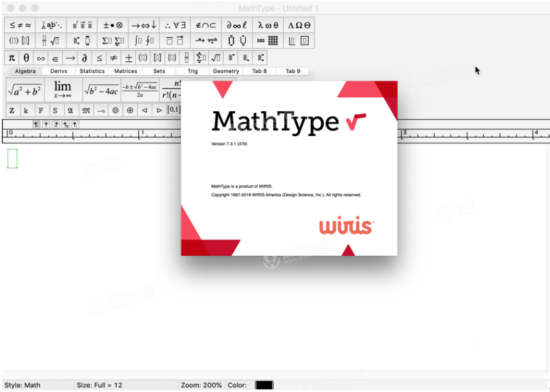Insert the circled plus symbol
Screen dimensions: 550x392
click(x=130, y=111)
